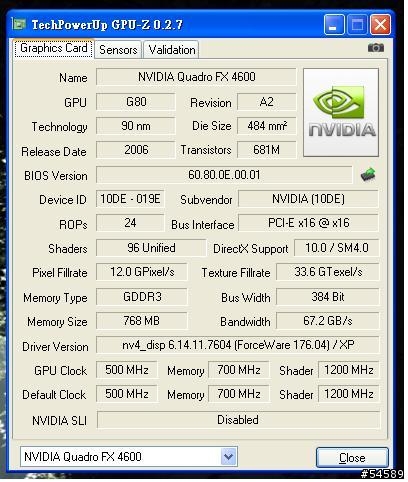The image size is (408, 482).
Task: Switch to the Sensors tab
Action: (118, 50)
